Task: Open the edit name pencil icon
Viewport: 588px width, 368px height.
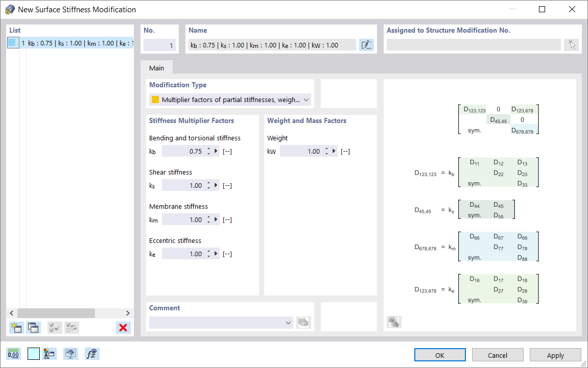Action: point(366,44)
